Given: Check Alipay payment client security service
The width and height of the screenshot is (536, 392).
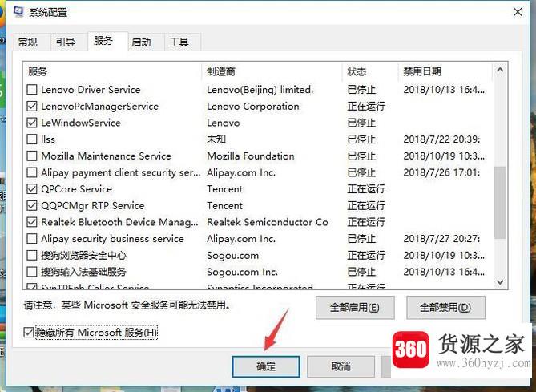Looking at the screenshot, I should click(x=32, y=172).
